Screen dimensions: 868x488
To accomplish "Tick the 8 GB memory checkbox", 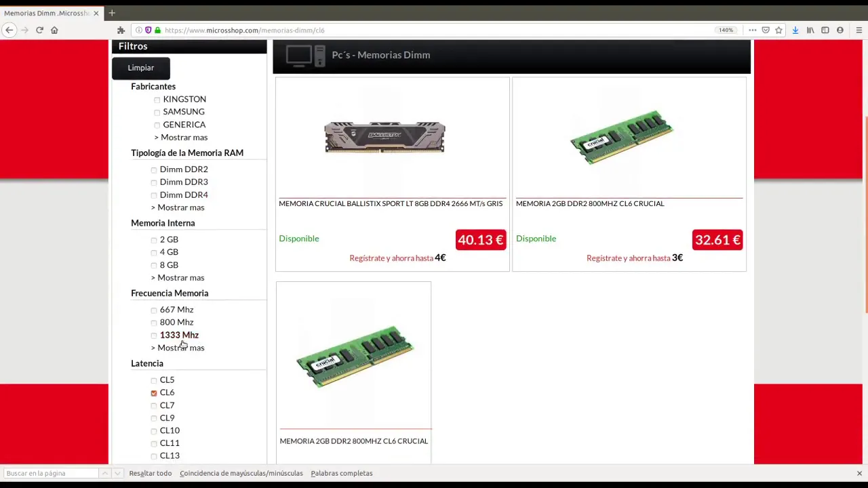I will [x=154, y=266].
